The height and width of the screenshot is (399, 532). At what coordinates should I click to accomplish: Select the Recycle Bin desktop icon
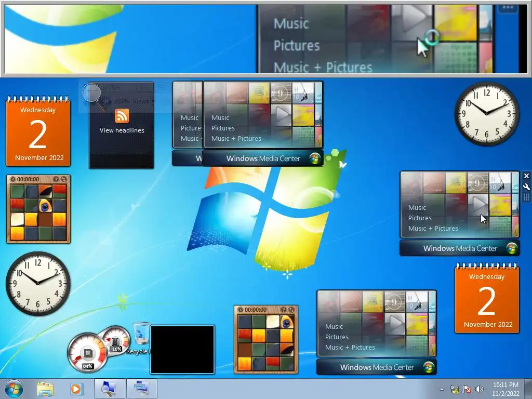tap(141, 338)
